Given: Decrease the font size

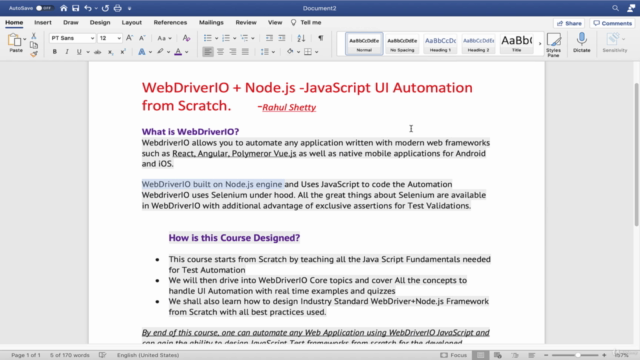Looking at the screenshot, I should click(142, 38).
